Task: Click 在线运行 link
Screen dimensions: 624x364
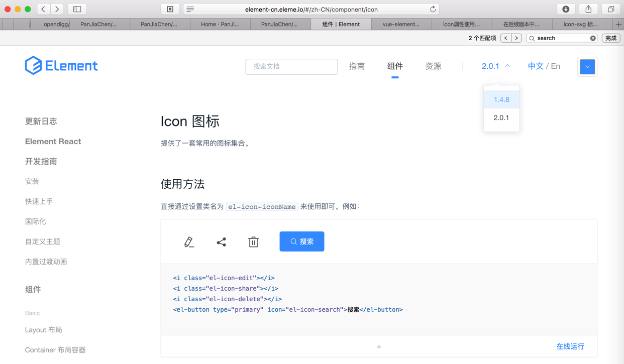Action: 570,346
